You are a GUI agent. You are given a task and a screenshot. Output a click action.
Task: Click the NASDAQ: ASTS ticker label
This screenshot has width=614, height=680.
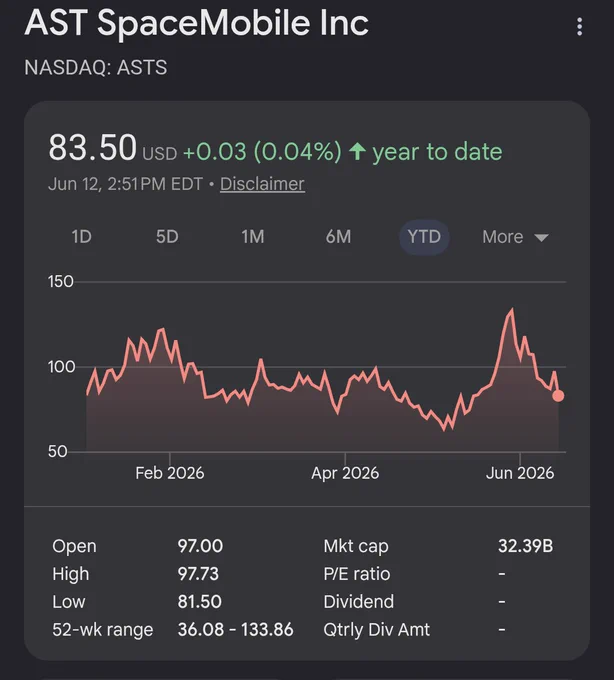[x=96, y=68]
